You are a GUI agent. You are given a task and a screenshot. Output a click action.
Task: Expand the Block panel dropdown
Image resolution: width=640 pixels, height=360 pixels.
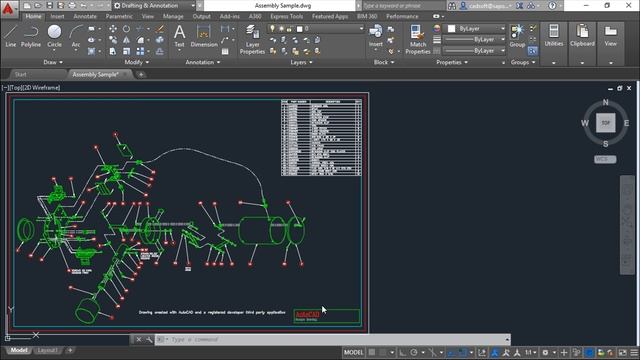[384, 62]
